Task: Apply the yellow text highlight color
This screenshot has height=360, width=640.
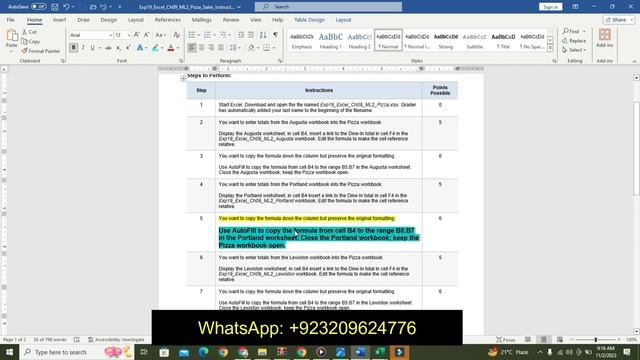Action: point(155,48)
